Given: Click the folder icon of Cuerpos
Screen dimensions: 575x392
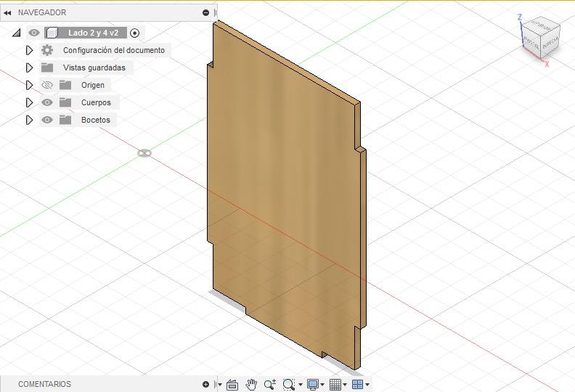Looking at the screenshot, I should coord(65,102).
